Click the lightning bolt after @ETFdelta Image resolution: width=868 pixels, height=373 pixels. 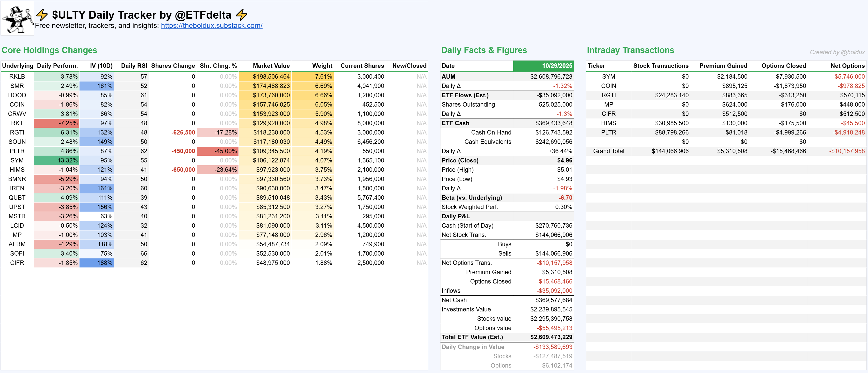241,15
